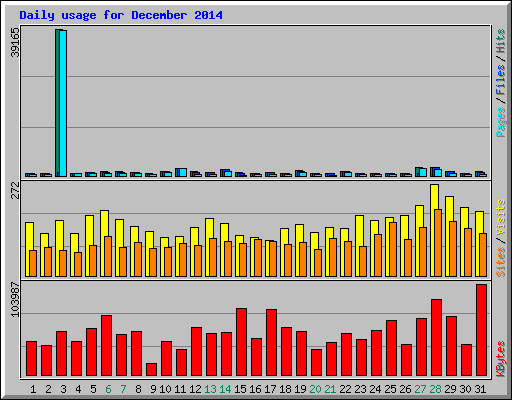Image resolution: width=512 pixels, height=400 pixels.
Task: Click day label 29 on the x-axis
Action: pos(450,389)
